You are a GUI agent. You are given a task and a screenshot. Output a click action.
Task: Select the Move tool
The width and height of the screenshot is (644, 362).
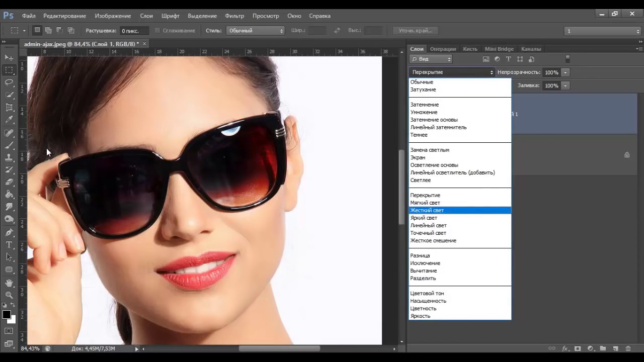click(9, 57)
